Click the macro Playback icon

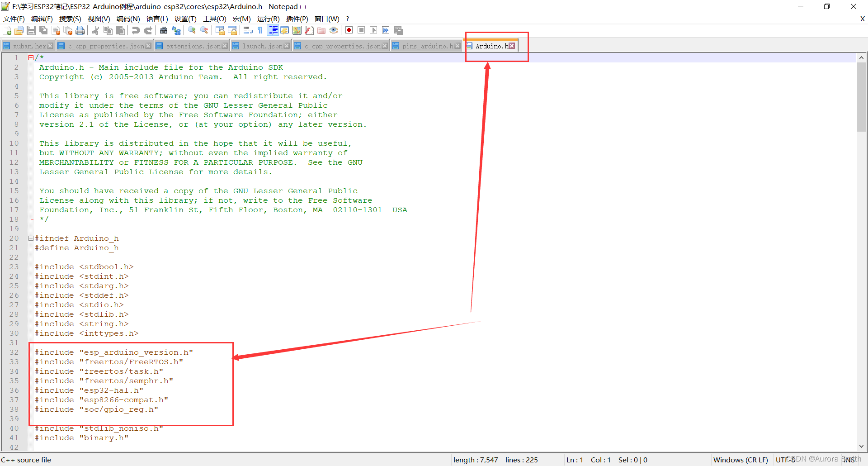point(373,30)
